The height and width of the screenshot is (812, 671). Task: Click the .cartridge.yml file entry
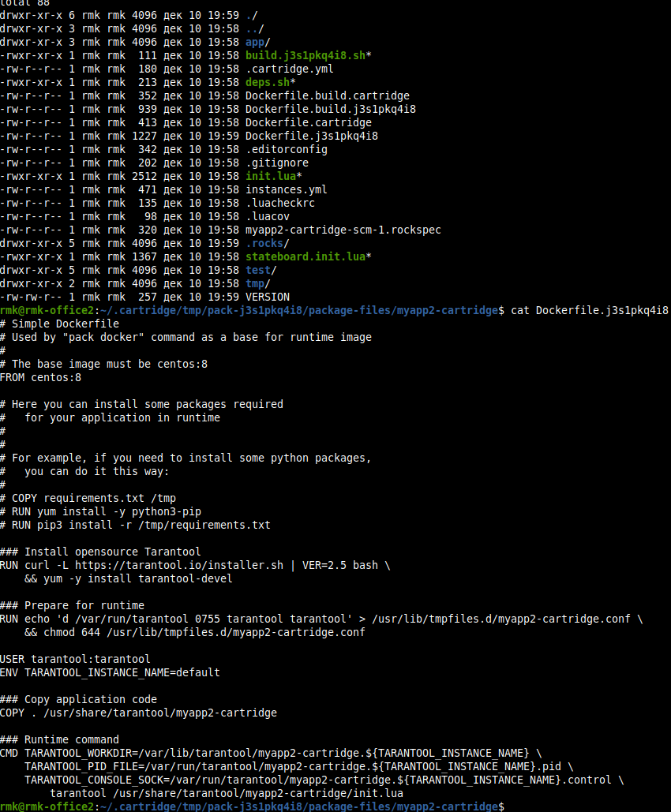289,69
